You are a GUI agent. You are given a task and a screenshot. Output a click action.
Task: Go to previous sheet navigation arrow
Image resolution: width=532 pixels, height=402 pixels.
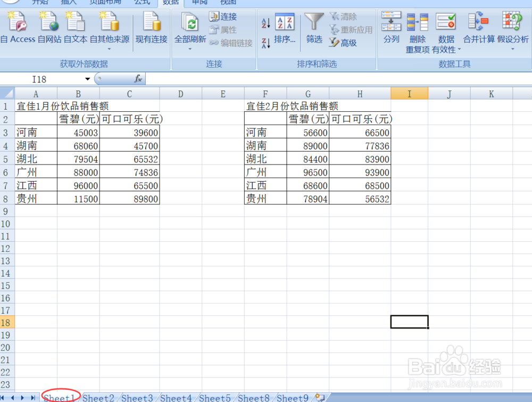(x=13, y=398)
